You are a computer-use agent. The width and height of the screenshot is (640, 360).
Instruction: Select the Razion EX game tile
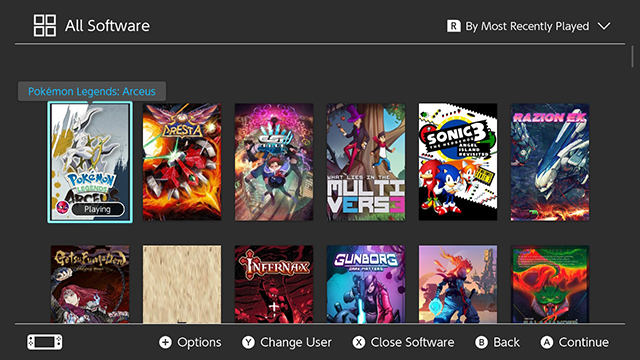pyautogui.click(x=550, y=162)
